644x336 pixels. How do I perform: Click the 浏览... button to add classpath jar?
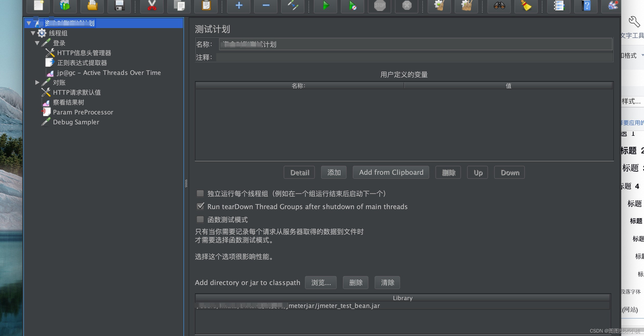[x=321, y=282]
